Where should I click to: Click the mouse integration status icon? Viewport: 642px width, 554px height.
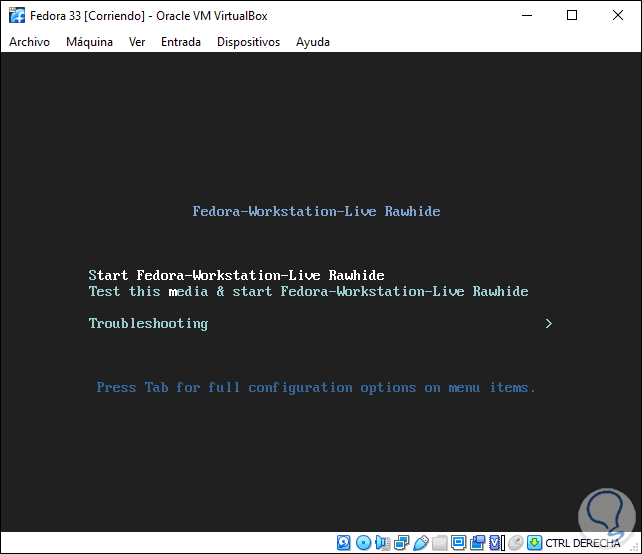point(516,543)
